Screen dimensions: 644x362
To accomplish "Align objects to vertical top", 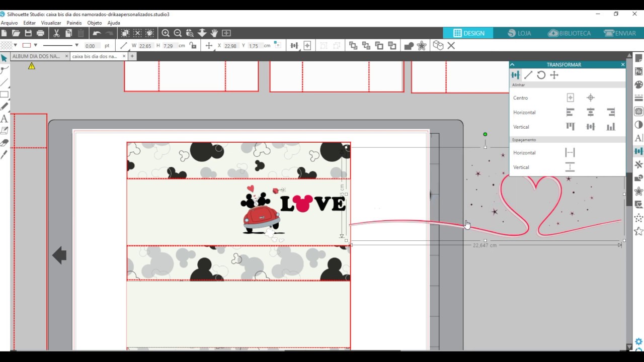I will click(570, 127).
